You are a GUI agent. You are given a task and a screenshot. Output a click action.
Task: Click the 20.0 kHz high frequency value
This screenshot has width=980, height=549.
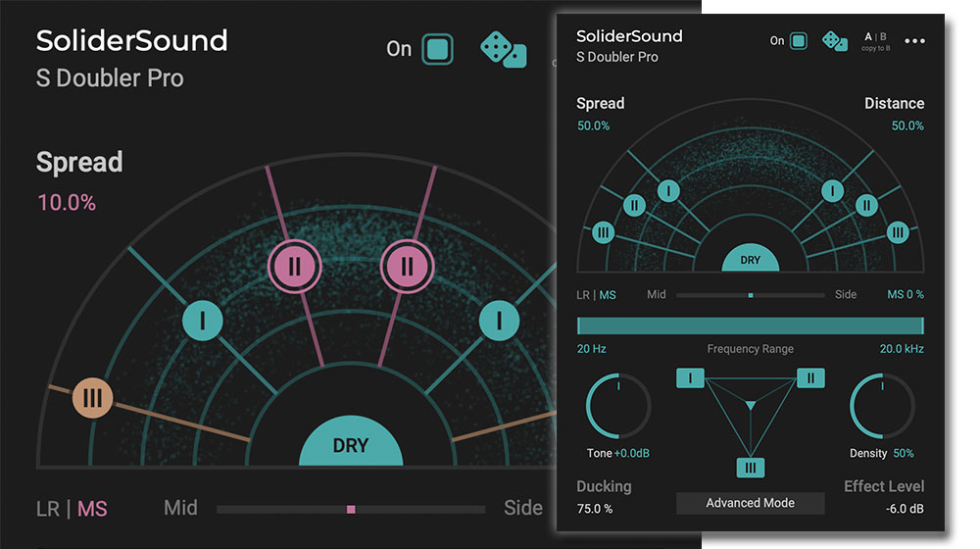pyautogui.click(x=902, y=349)
